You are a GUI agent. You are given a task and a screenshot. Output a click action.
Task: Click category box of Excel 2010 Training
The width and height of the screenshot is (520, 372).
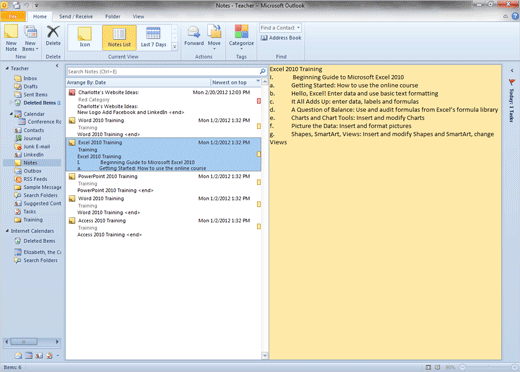(x=259, y=154)
